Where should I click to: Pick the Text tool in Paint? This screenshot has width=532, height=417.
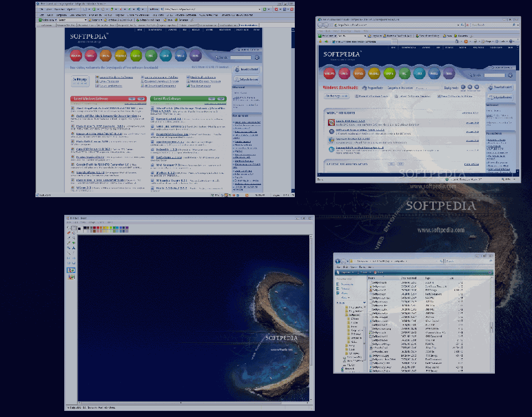(x=74, y=248)
